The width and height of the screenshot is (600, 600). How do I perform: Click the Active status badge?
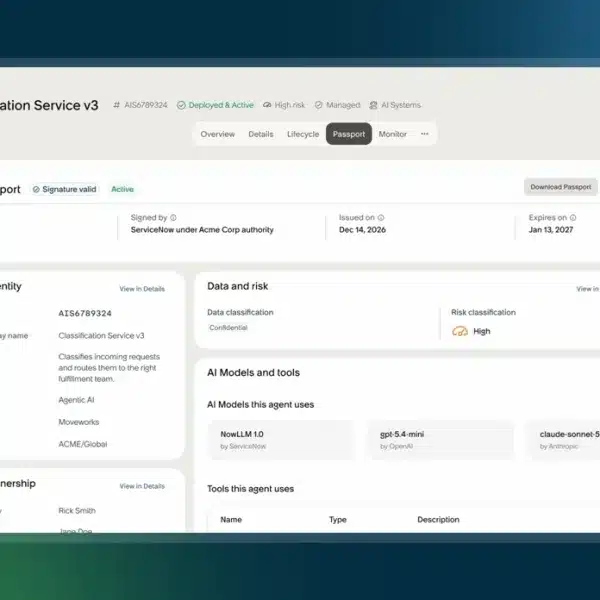122,189
